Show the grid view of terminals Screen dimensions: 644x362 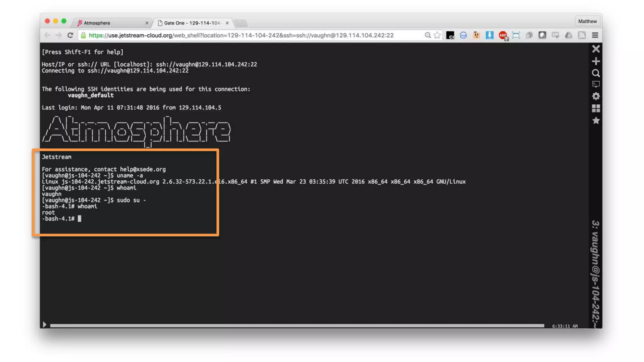click(596, 108)
